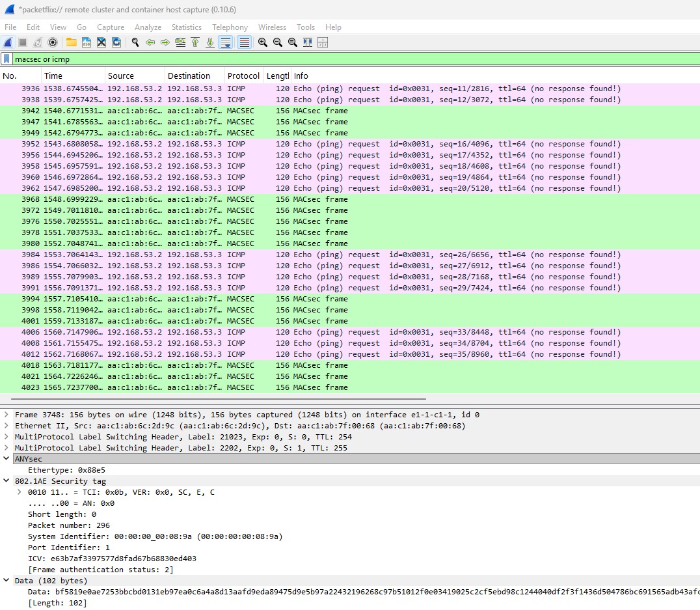Reset text to normal size
The height and width of the screenshot is (610, 700).
pyautogui.click(x=292, y=42)
